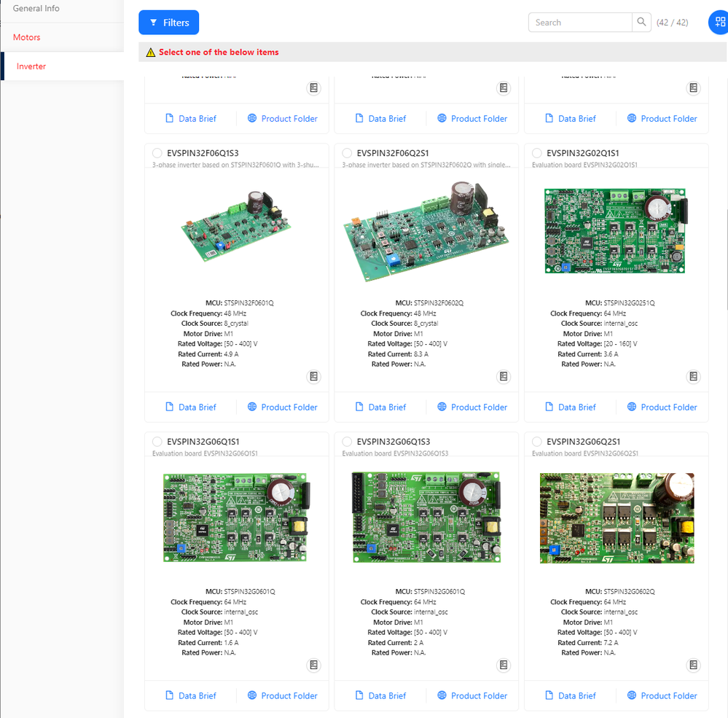Click the "Rated Current: 4.9 A" line

208,354
